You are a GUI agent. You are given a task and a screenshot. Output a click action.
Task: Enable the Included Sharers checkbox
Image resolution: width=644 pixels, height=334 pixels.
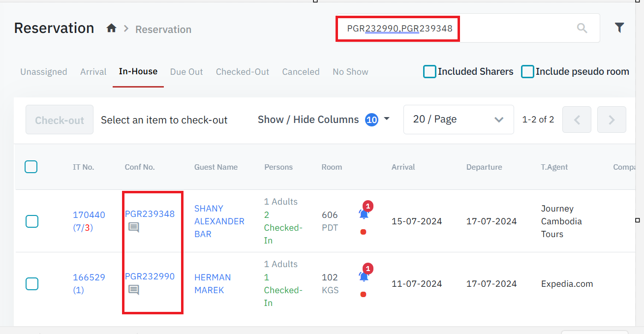point(429,72)
